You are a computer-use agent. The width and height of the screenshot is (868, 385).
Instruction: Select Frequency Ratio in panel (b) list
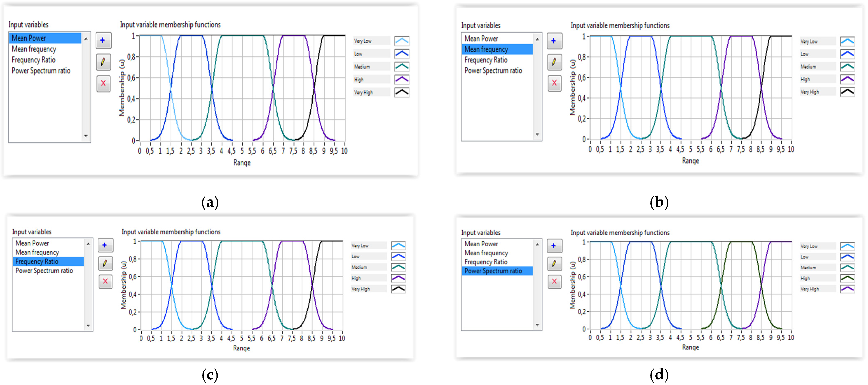coord(485,60)
